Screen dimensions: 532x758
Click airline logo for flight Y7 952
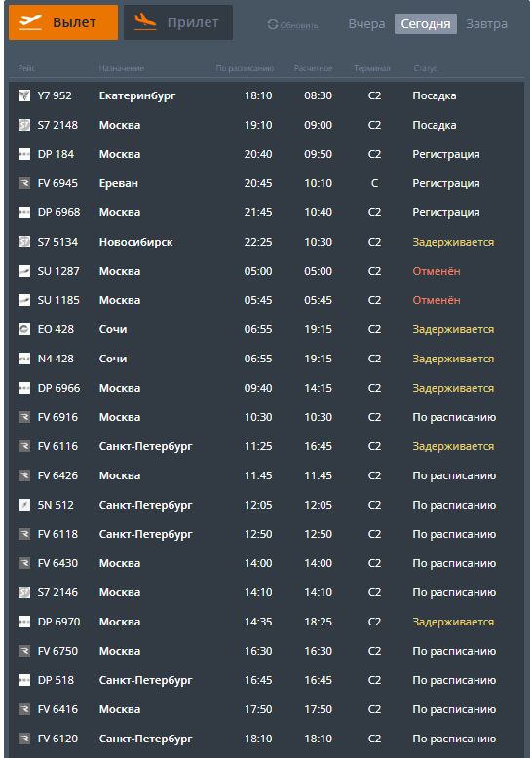tap(24, 95)
